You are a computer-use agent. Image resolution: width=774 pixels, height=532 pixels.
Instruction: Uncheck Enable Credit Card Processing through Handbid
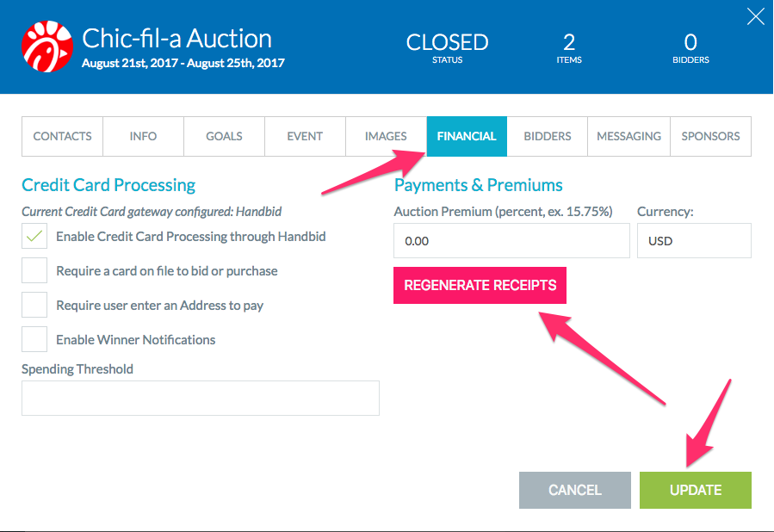[x=34, y=236]
